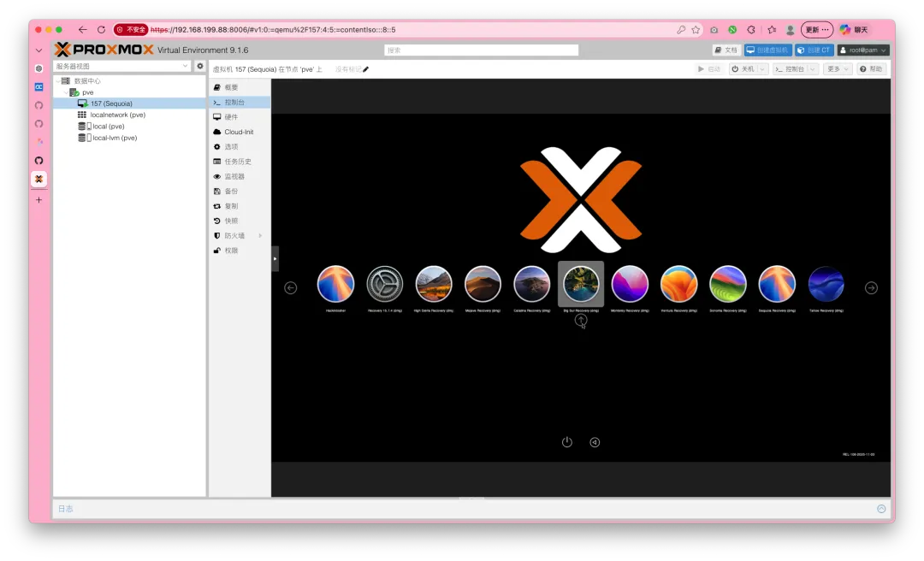Pick the Ventura Recovery boot icon

tap(678, 283)
